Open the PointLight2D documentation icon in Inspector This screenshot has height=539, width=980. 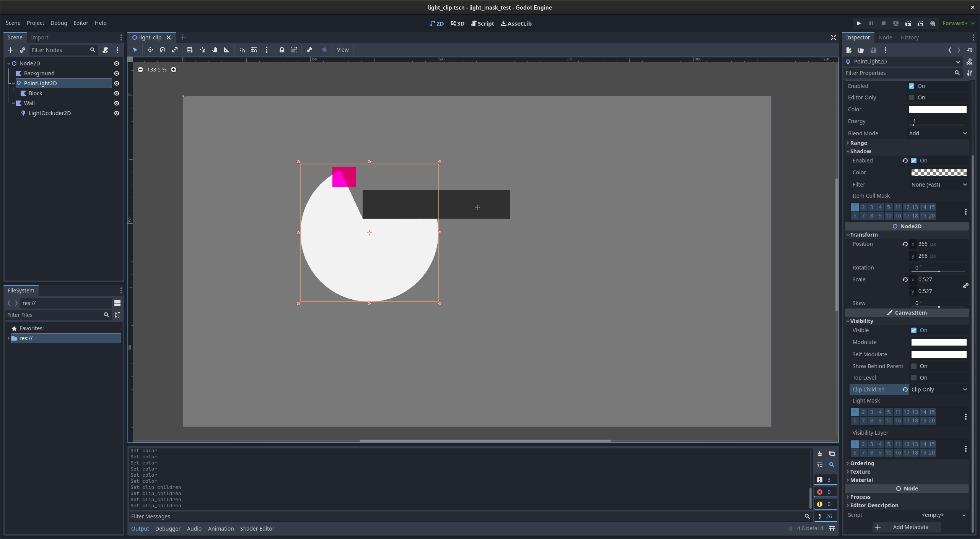(970, 62)
